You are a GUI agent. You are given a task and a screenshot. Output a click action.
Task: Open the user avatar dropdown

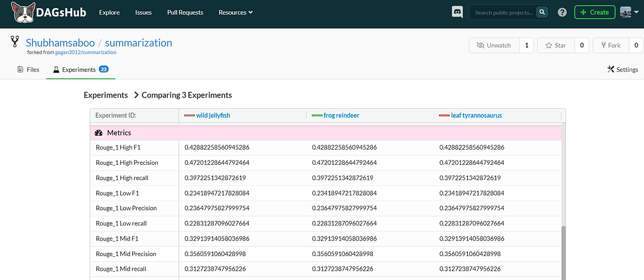[x=628, y=13]
